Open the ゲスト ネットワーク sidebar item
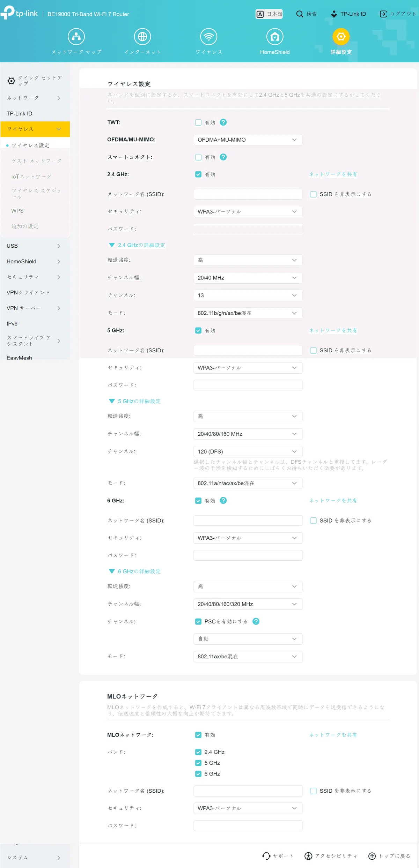The width and height of the screenshot is (419, 868). [x=37, y=161]
